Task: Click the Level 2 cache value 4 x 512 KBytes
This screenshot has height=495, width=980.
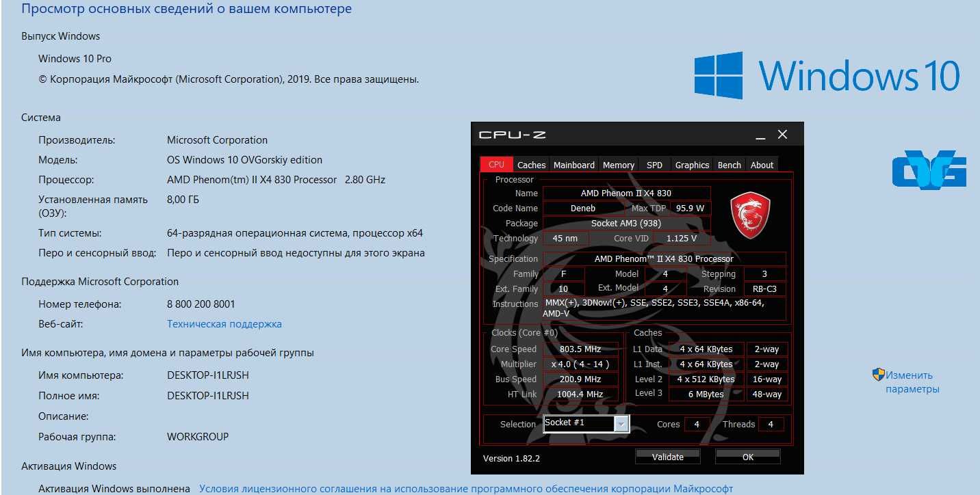Action: (706, 379)
